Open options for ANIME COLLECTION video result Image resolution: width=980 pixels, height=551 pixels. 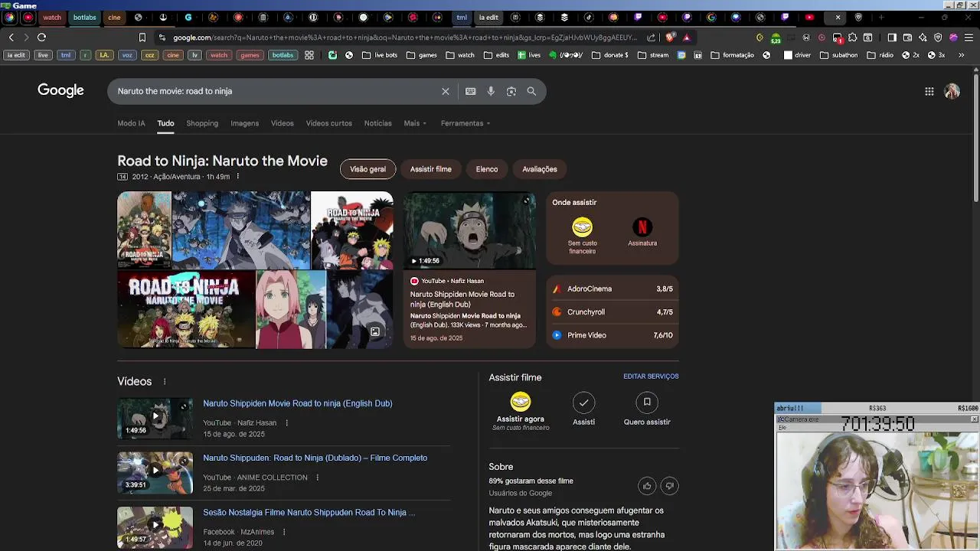(317, 478)
